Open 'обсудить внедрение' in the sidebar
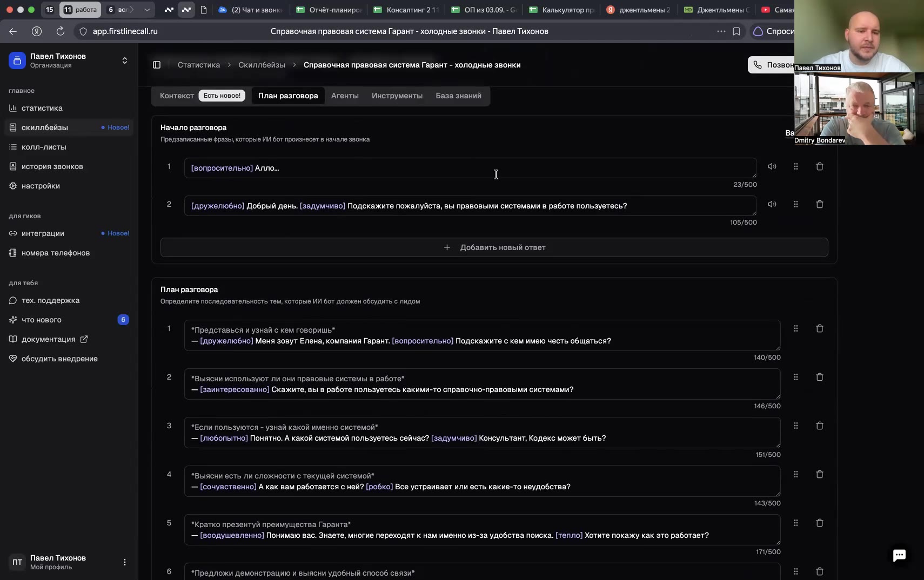 point(69,359)
